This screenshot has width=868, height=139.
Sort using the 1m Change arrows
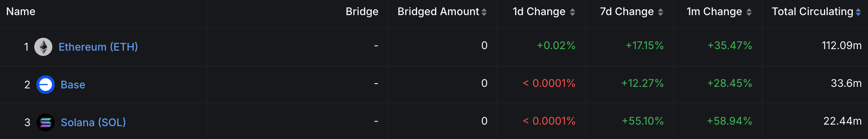749,12
